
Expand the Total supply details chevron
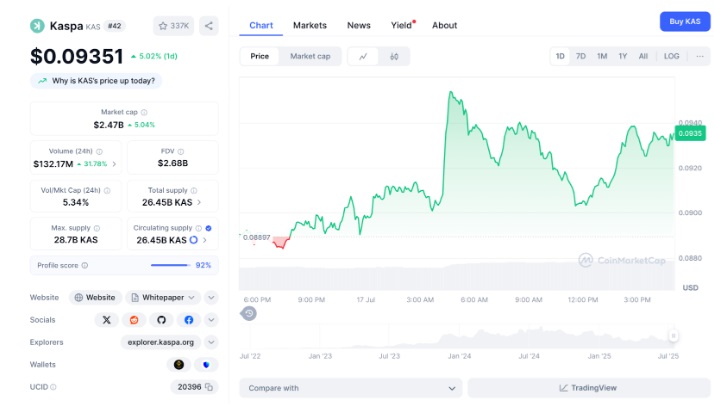198,202
